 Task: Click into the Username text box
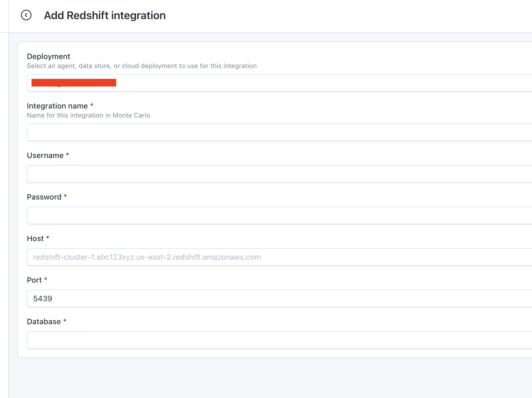(279, 174)
